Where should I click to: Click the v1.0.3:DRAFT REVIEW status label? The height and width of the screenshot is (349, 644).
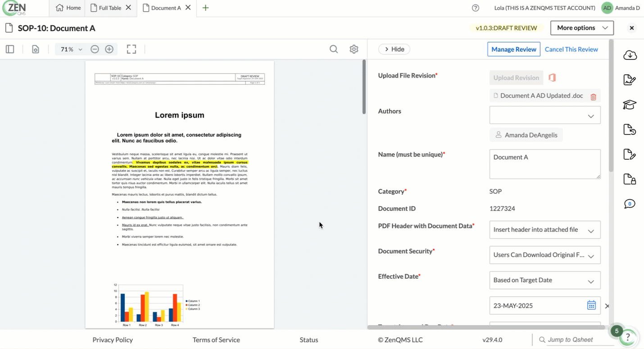pyautogui.click(x=506, y=28)
